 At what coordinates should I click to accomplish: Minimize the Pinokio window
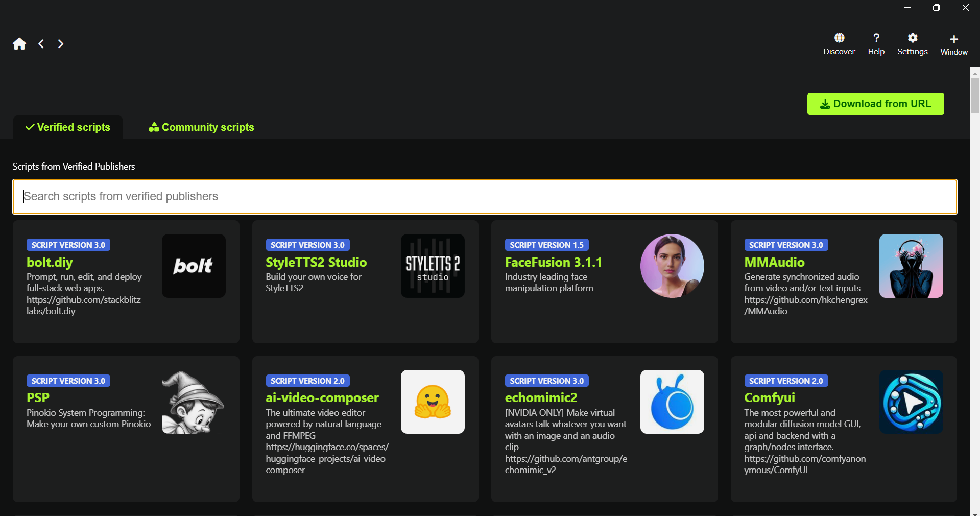[x=907, y=7]
